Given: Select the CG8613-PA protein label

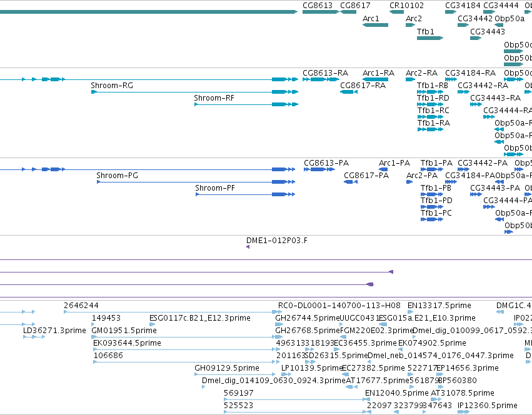Looking at the screenshot, I should [x=326, y=163].
